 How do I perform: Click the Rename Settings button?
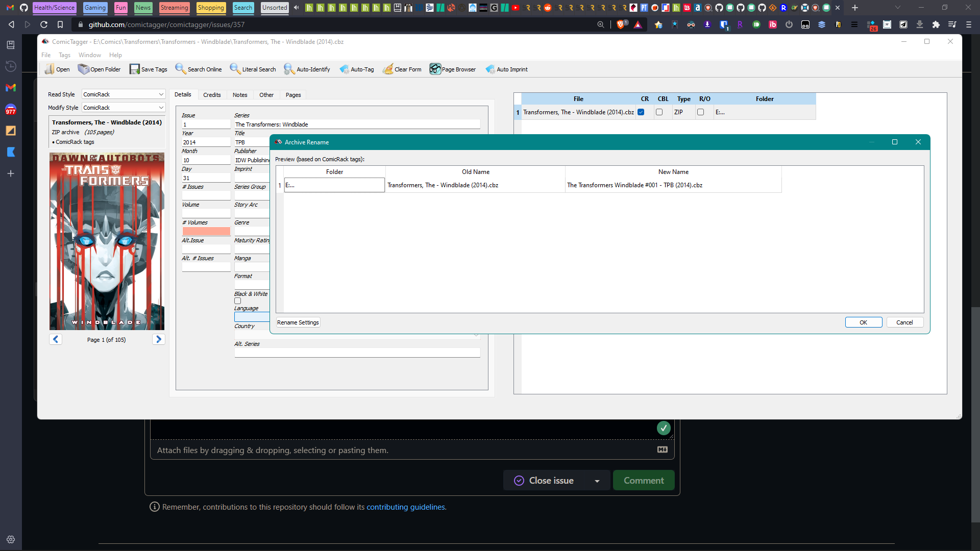(x=298, y=322)
